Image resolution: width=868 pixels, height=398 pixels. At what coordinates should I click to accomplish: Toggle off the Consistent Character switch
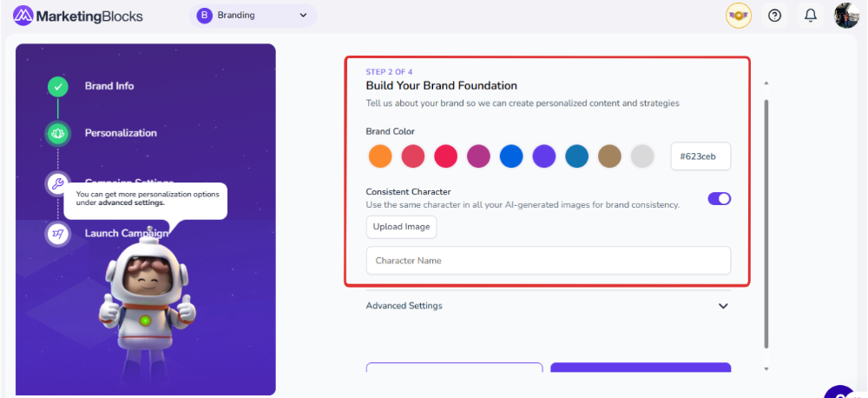[720, 198]
